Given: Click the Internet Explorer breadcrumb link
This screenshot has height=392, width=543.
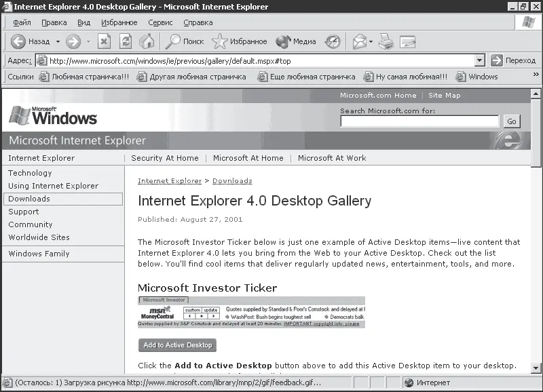Looking at the screenshot, I should coord(170,181).
